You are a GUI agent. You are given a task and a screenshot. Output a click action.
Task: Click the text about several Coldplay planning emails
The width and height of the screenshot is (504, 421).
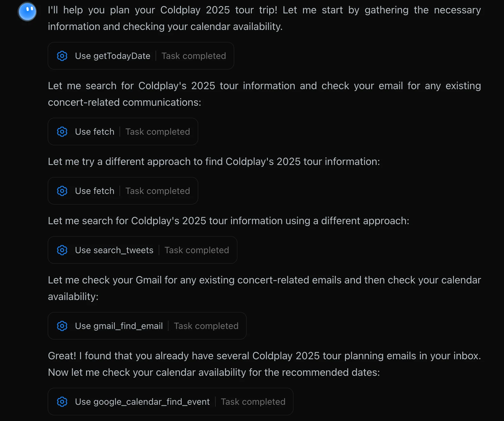[264, 364]
